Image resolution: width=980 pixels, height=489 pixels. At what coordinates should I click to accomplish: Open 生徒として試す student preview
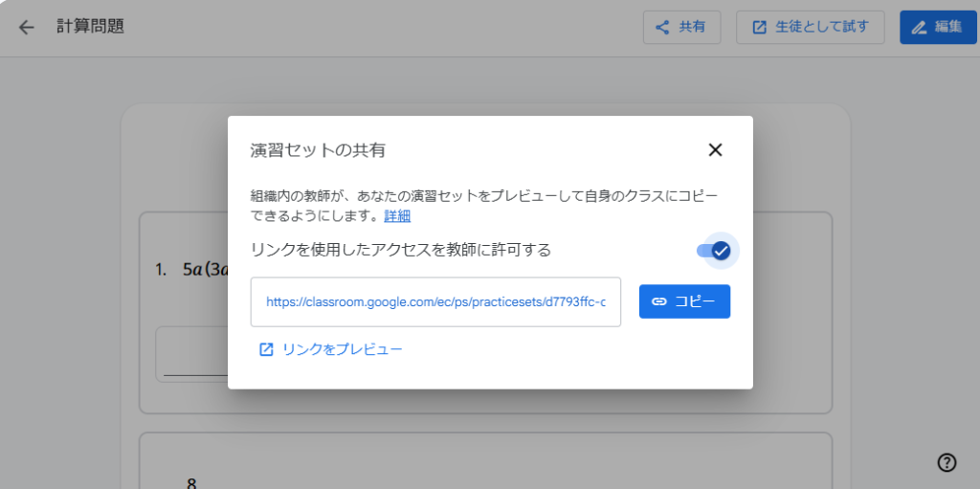click(810, 28)
